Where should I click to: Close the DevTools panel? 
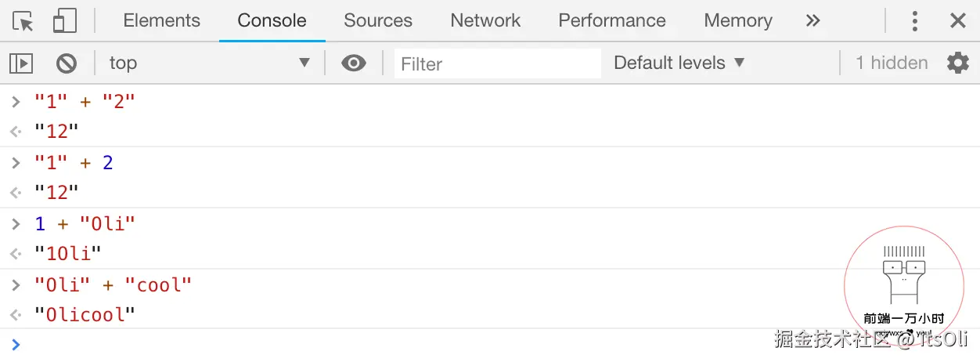958,21
